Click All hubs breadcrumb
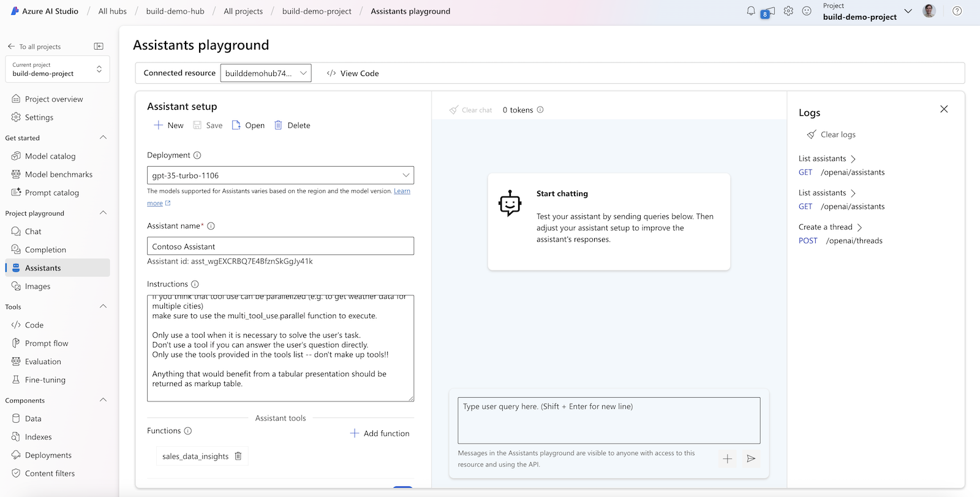This screenshot has width=980, height=497. pos(113,11)
